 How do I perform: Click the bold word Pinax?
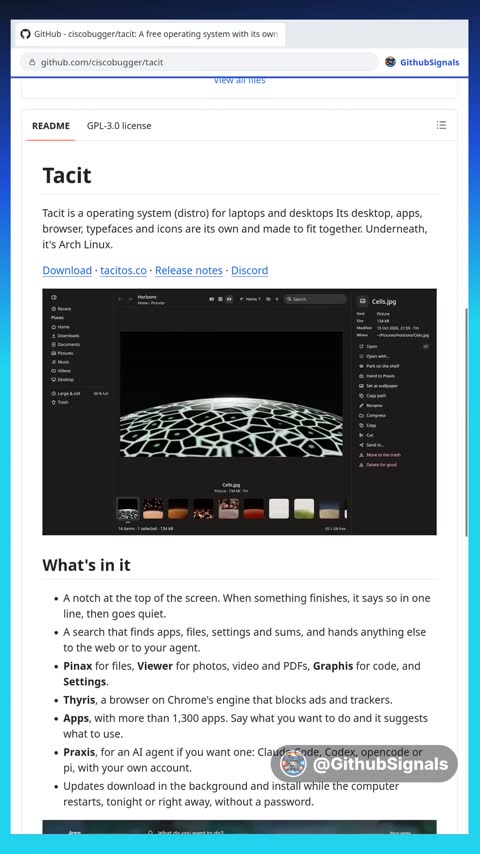[77, 666]
